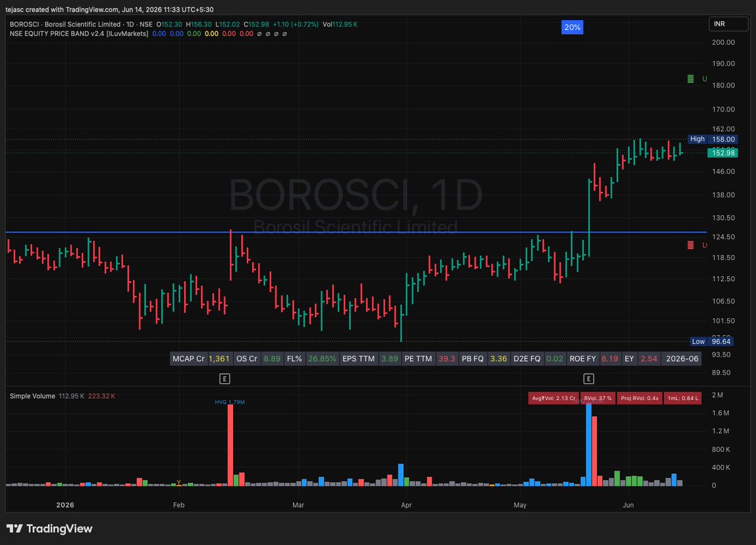Click the 26.85% float value
This screenshot has height=545, width=756.
coord(322,359)
